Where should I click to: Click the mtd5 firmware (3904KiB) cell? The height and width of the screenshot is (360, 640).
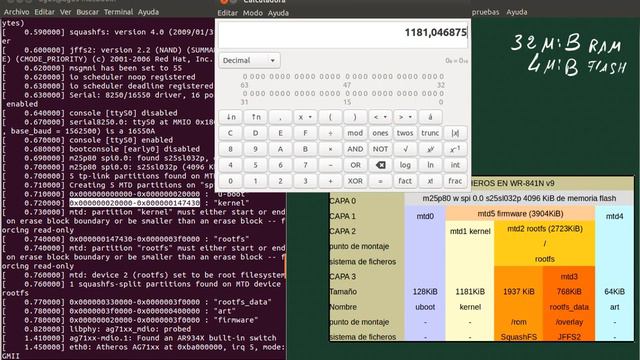pyautogui.click(x=520, y=213)
